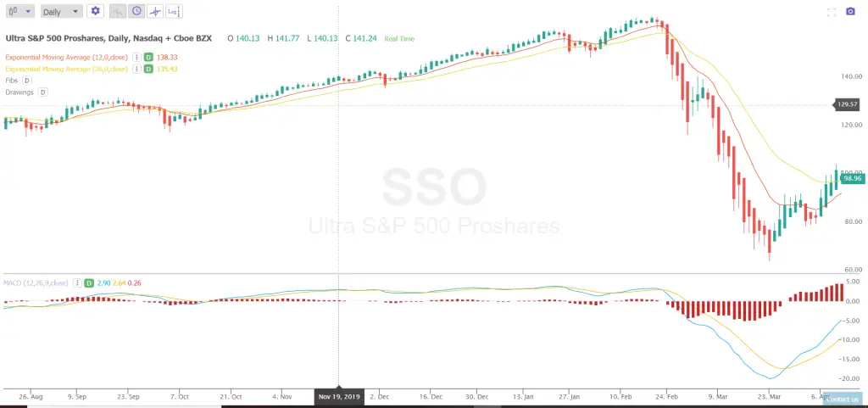Click the indicators line-chart toolbar icon
The height and width of the screenshot is (408, 868).
pyautogui.click(x=117, y=11)
